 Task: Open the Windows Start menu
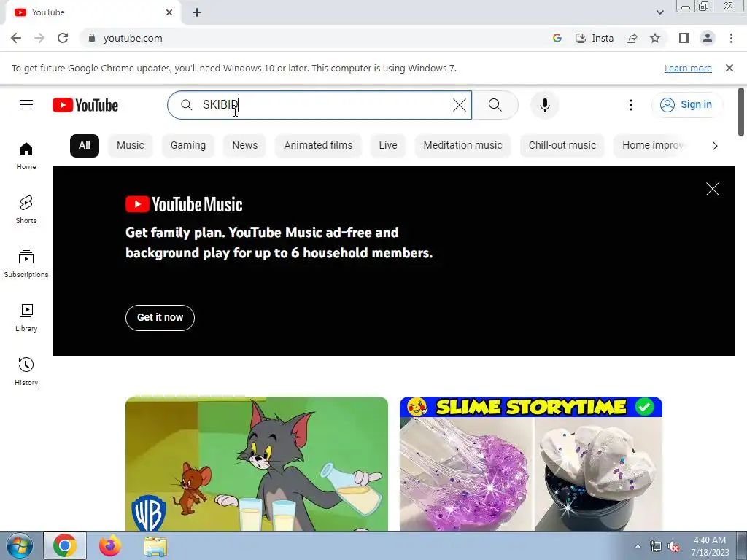click(20, 546)
